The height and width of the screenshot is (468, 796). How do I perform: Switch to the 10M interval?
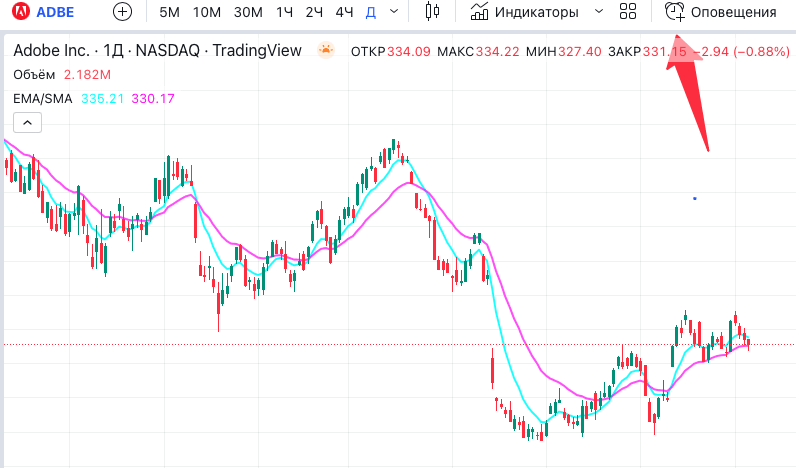coord(207,12)
